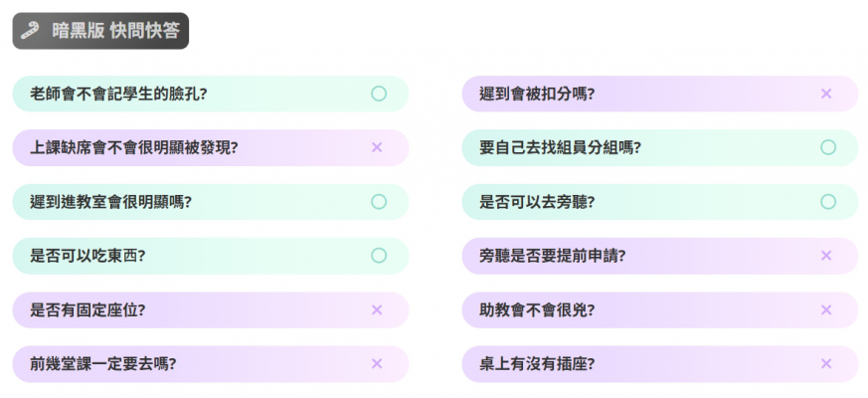Click the X icon beside 遲到會被扣分嗎?

point(826,94)
